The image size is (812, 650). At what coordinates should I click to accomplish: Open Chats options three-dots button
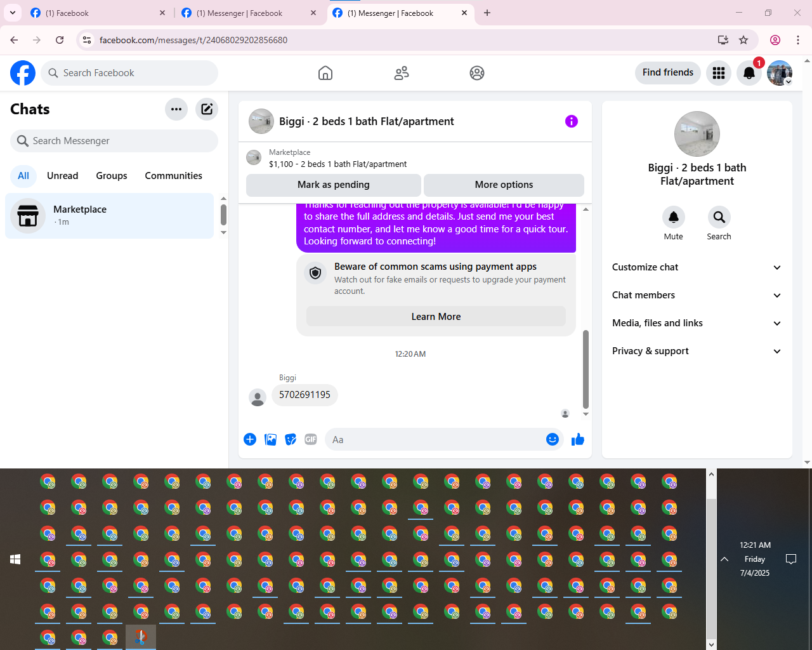pos(176,109)
